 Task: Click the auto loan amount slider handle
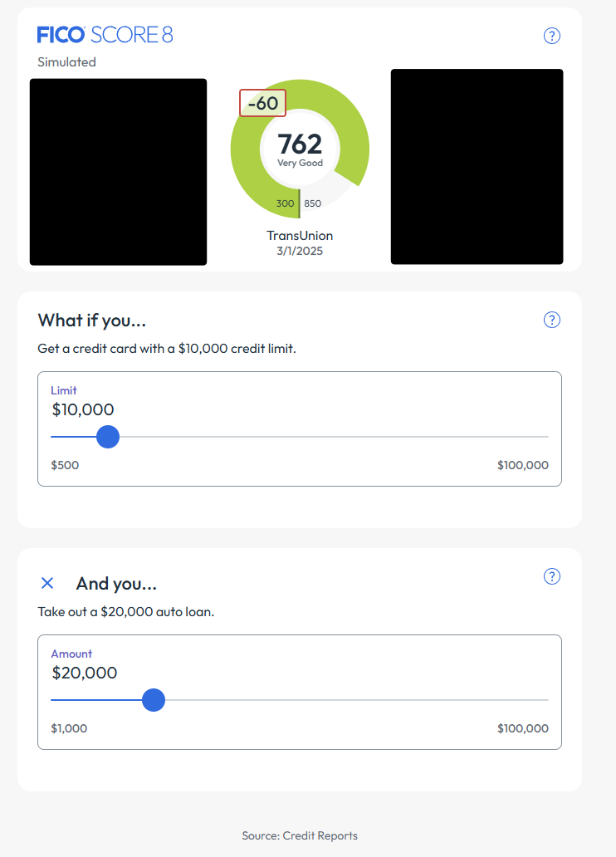tap(154, 700)
